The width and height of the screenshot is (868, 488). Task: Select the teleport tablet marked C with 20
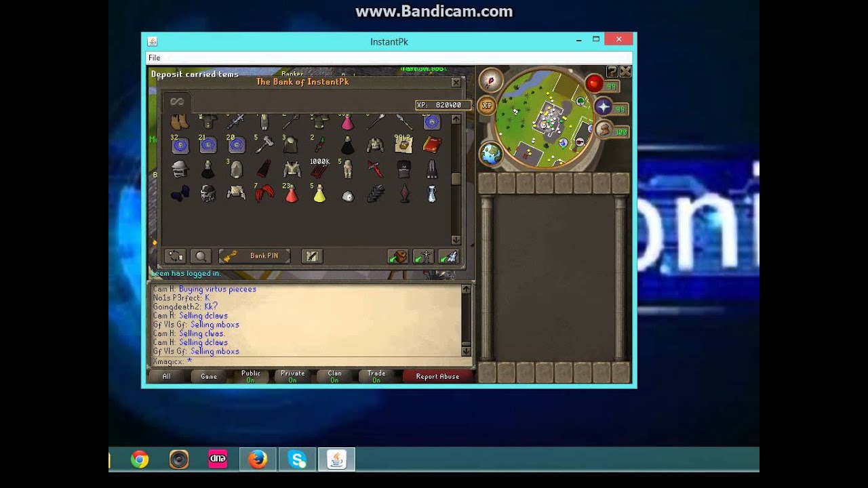[x=236, y=144]
